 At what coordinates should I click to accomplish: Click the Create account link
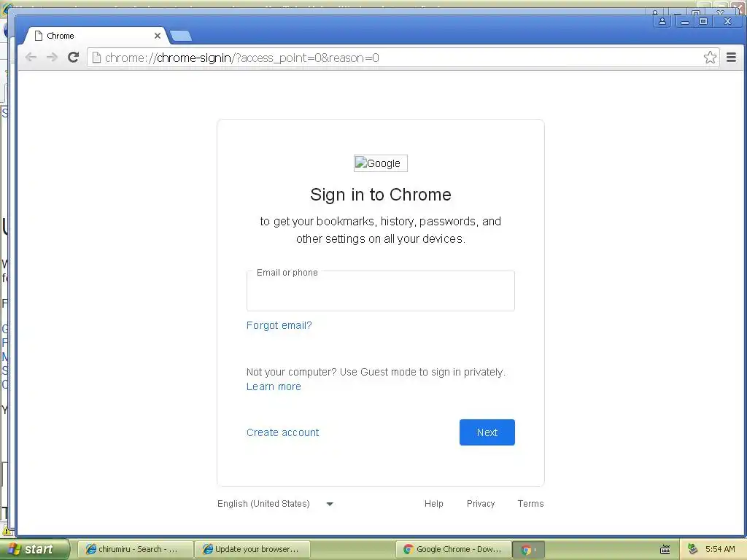coord(282,432)
